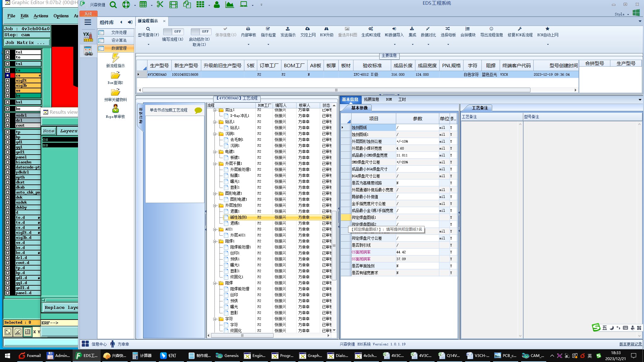Image resolution: width=644 pixels, height=362 pixels.
Task: Switch to the 拓展信息 tab
Action: (x=371, y=99)
